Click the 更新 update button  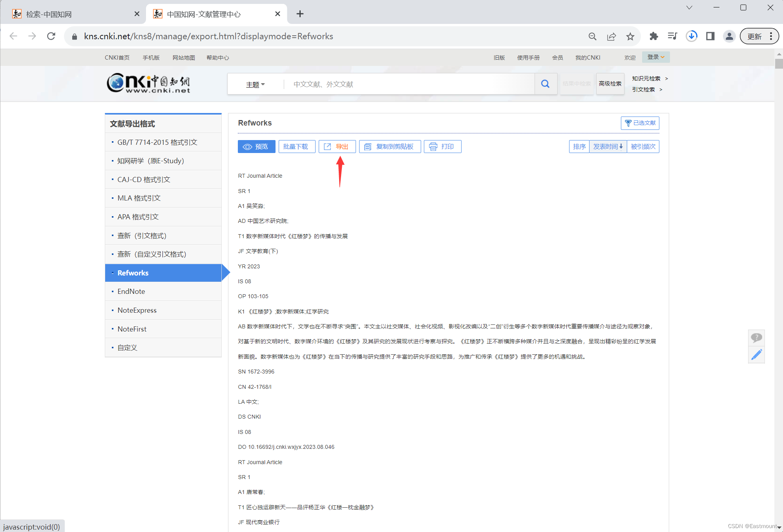[759, 36]
